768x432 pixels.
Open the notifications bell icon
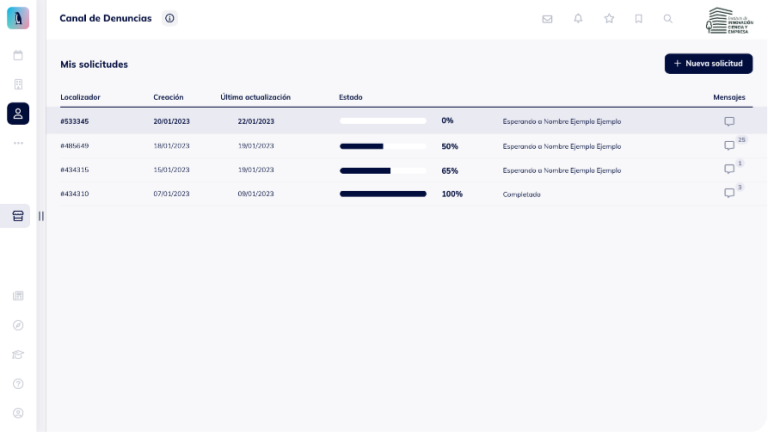[x=578, y=19]
